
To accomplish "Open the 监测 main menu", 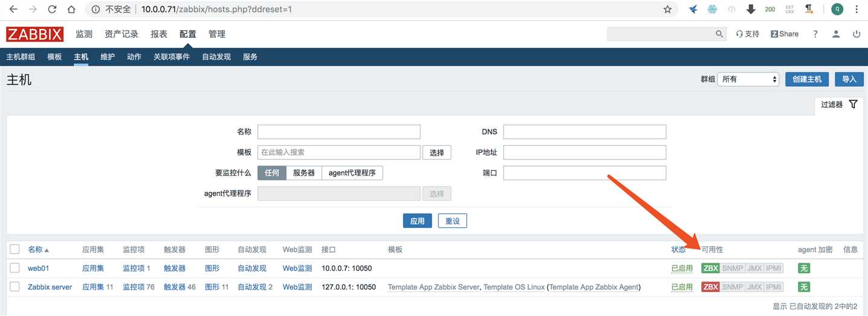I will pos(84,34).
